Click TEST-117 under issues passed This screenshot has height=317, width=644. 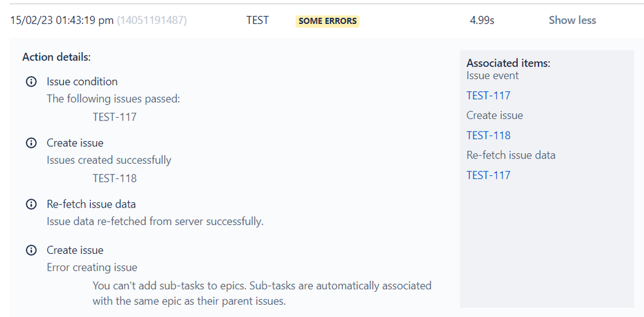point(115,117)
